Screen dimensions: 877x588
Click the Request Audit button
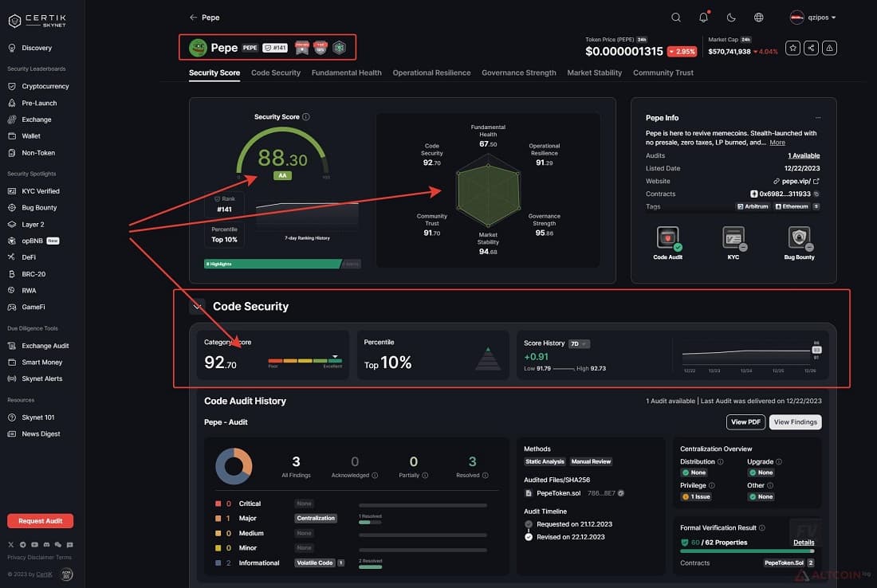(x=41, y=521)
